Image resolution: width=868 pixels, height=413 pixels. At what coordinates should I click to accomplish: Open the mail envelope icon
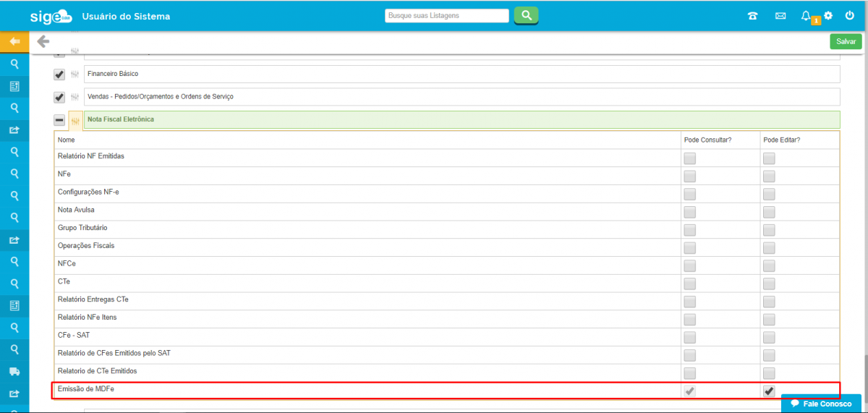780,15
